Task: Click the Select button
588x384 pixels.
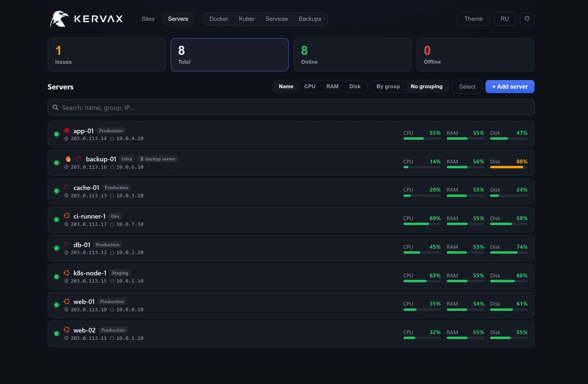Action: [x=467, y=87]
